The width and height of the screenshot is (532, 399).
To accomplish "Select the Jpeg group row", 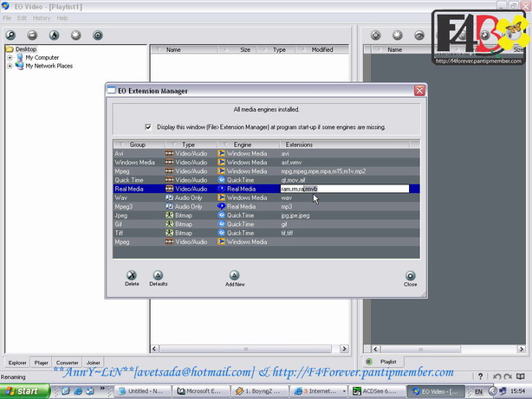I will (266, 216).
